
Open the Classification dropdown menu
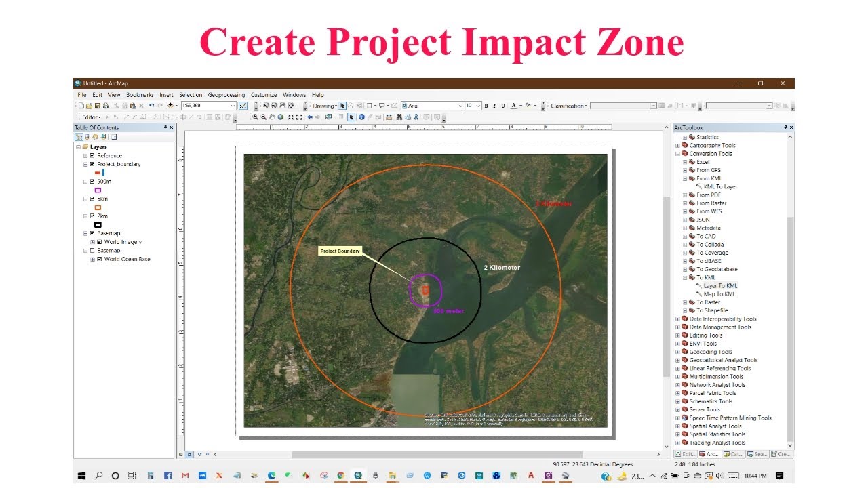pyautogui.click(x=568, y=106)
